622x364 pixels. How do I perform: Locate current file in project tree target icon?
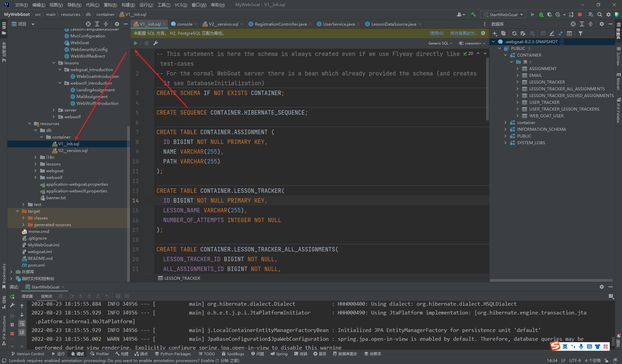click(88, 24)
